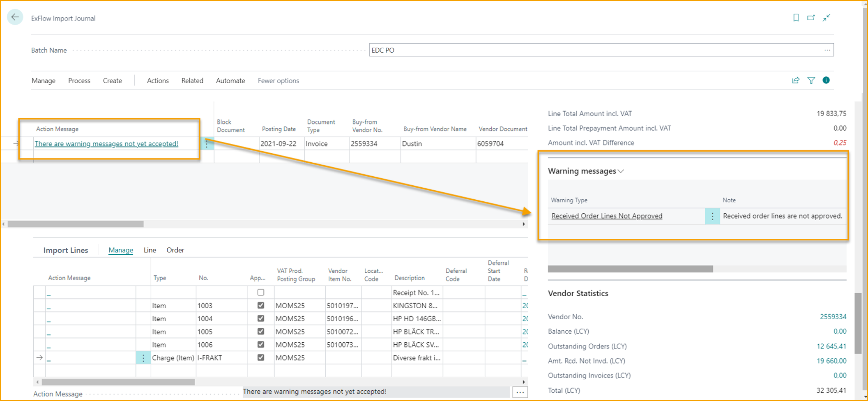Open page in new window icon
The width and height of the screenshot is (868, 401).
point(811,18)
